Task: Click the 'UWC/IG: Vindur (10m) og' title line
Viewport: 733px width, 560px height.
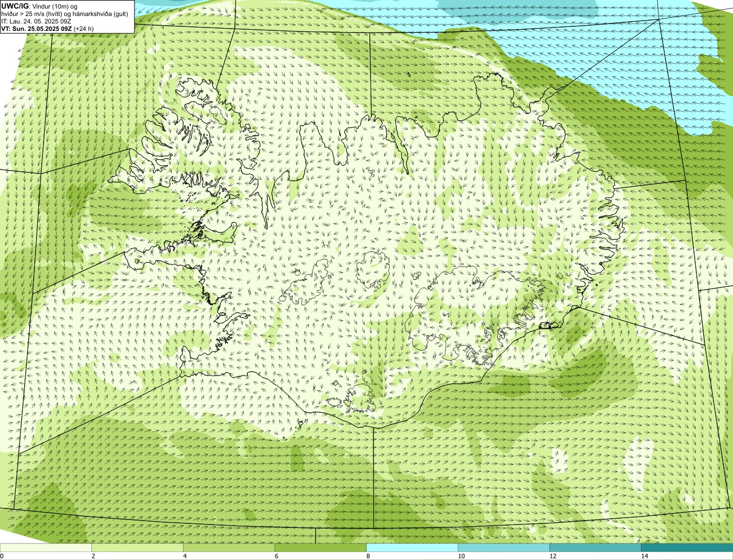Action: (x=39, y=6)
